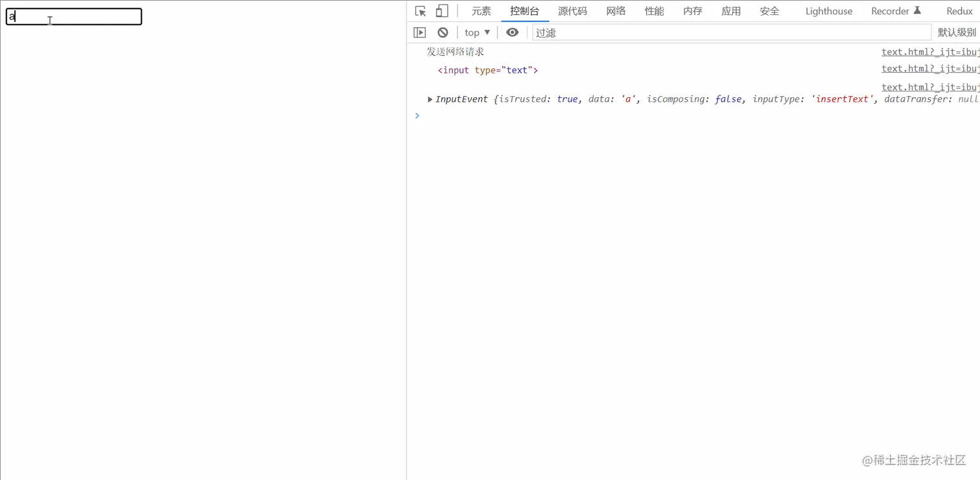
Task: Open source link beside input element log
Action: click(931, 68)
